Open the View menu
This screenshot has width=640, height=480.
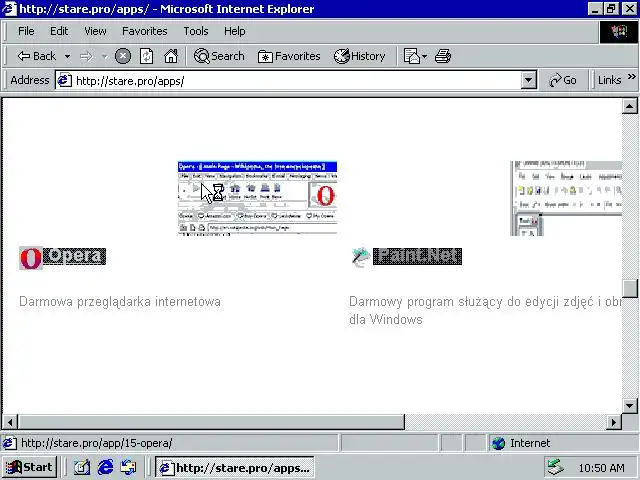(x=96, y=31)
